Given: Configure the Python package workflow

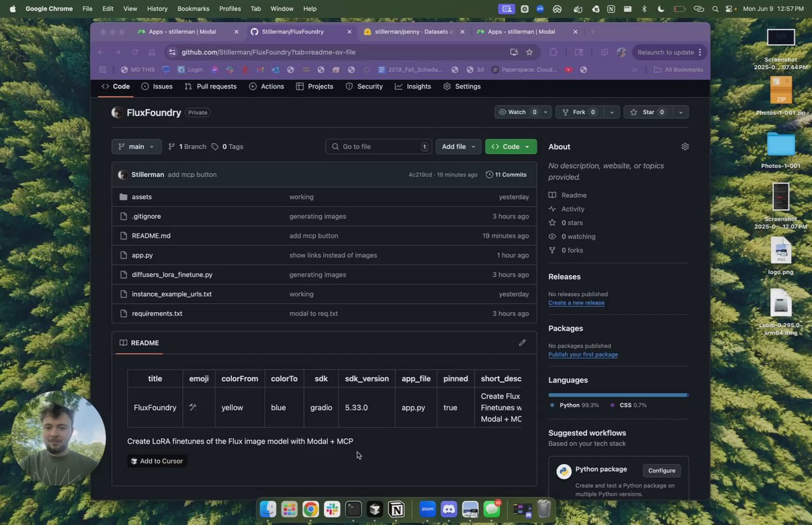Looking at the screenshot, I should click(x=662, y=470).
